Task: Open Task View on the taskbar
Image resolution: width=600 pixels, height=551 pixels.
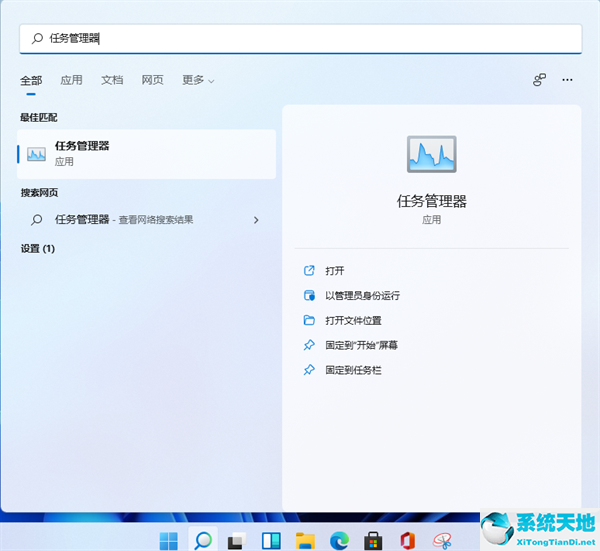Action: click(237, 541)
